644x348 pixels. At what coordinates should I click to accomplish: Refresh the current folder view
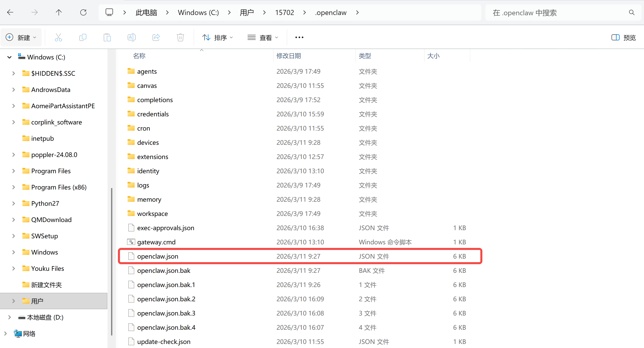tap(83, 12)
